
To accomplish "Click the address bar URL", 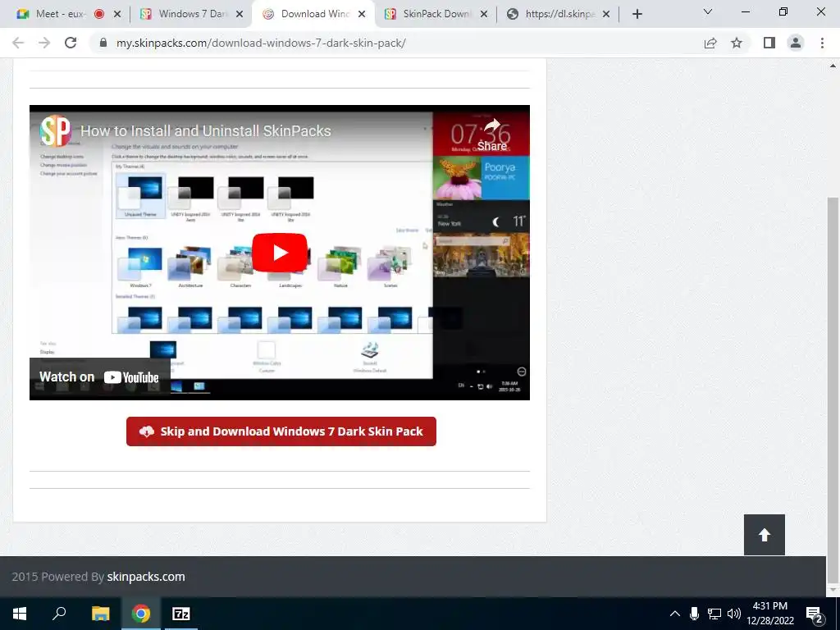I will tap(261, 43).
